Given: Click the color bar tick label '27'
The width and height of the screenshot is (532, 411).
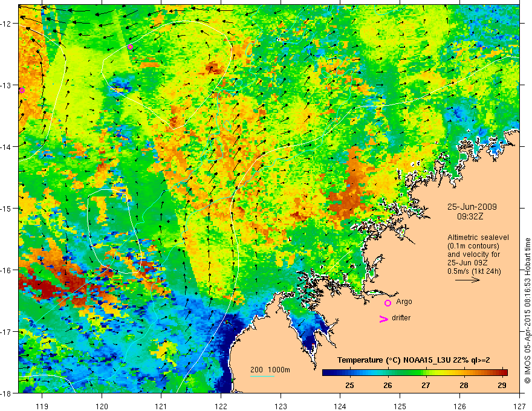Looking at the screenshot, I should [426, 385].
